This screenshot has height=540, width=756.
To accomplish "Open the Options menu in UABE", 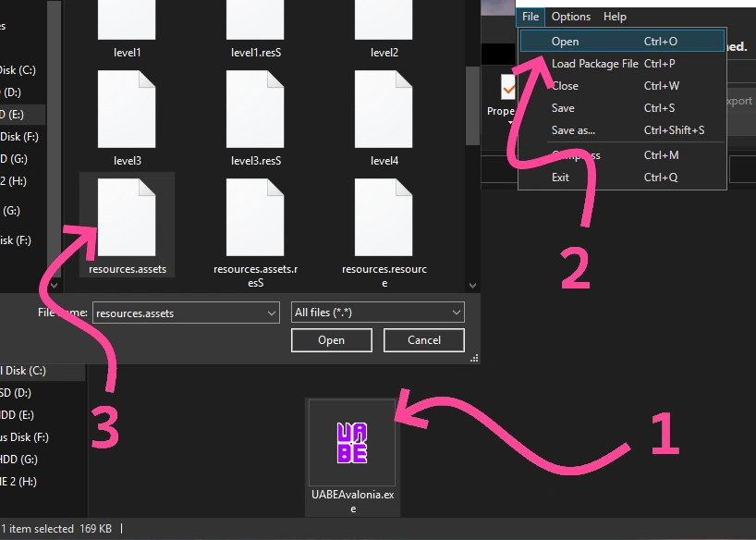I will click(570, 16).
